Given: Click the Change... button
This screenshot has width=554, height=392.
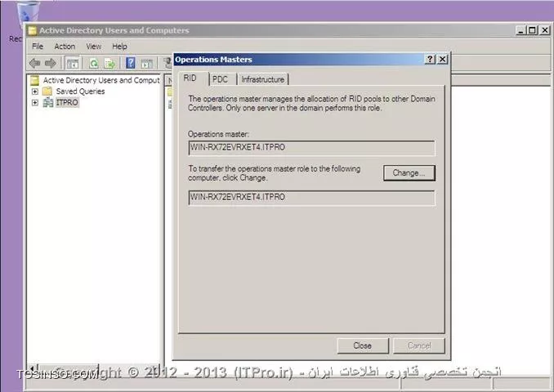Looking at the screenshot, I should pyautogui.click(x=409, y=173).
